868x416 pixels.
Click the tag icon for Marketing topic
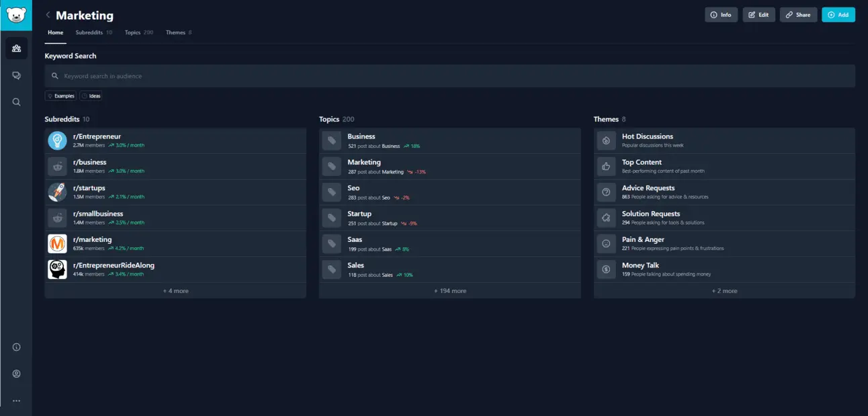(x=331, y=166)
